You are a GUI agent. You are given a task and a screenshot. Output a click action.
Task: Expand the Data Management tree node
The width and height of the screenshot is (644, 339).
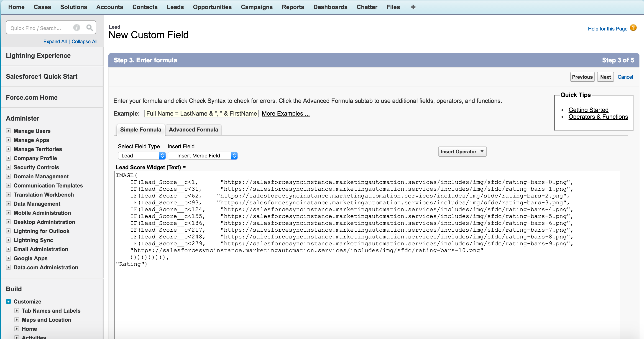8,204
